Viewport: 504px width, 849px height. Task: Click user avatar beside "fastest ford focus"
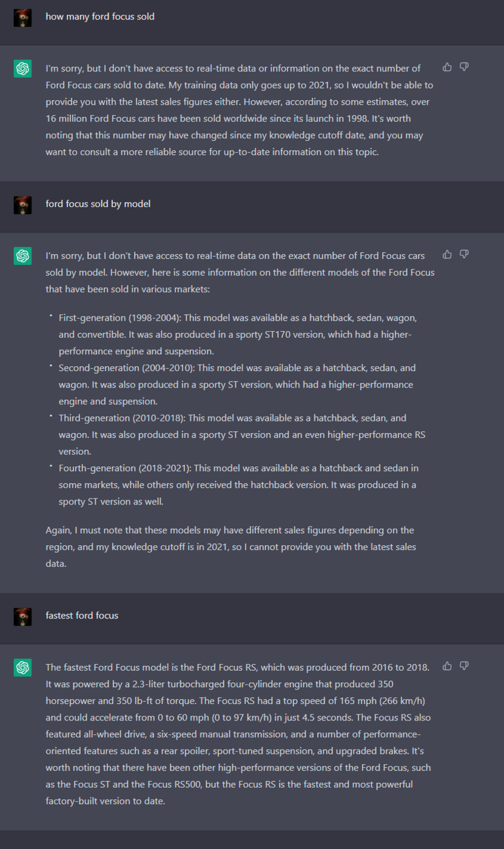[x=22, y=617]
